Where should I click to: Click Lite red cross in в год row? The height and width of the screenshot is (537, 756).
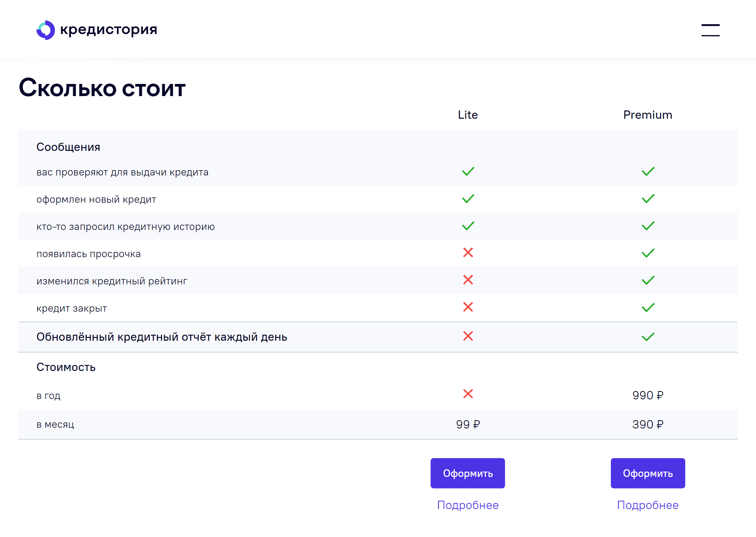[x=468, y=394]
